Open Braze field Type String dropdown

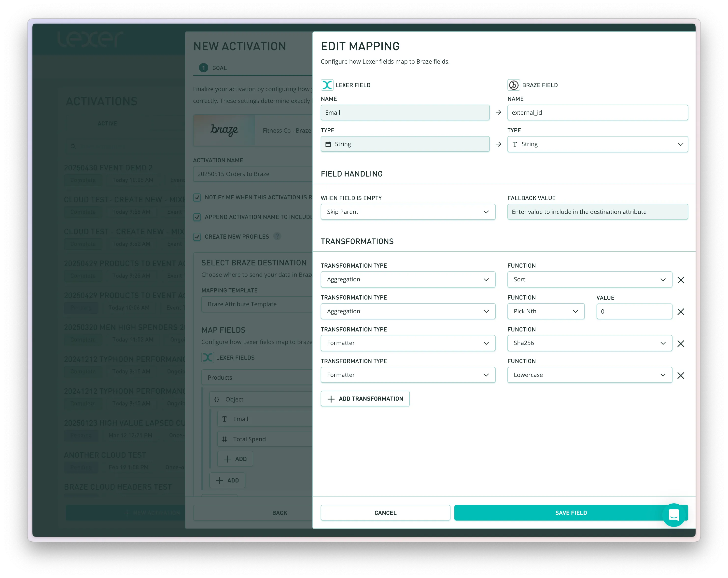(x=597, y=144)
